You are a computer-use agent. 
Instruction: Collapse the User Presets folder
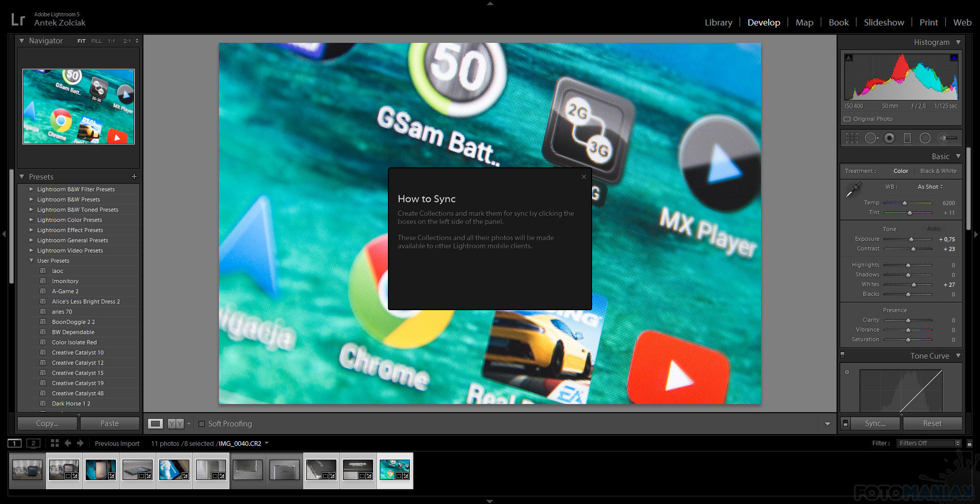pyautogui.click(x=31, y=261)
